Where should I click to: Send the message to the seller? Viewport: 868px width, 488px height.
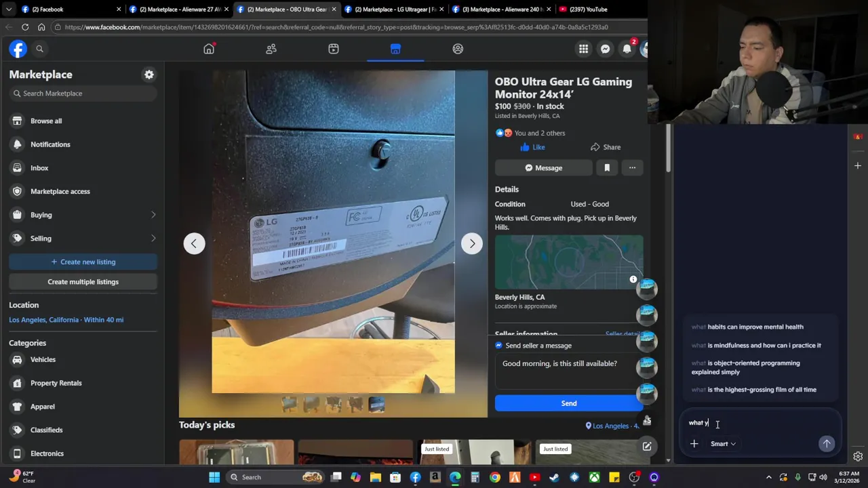(568, 403)
